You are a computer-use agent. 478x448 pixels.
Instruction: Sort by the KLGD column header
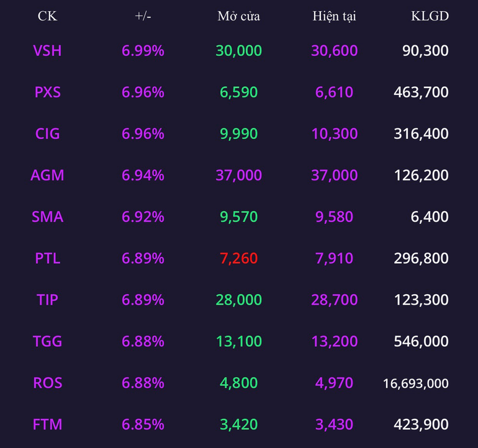click(x=430, y=16)
